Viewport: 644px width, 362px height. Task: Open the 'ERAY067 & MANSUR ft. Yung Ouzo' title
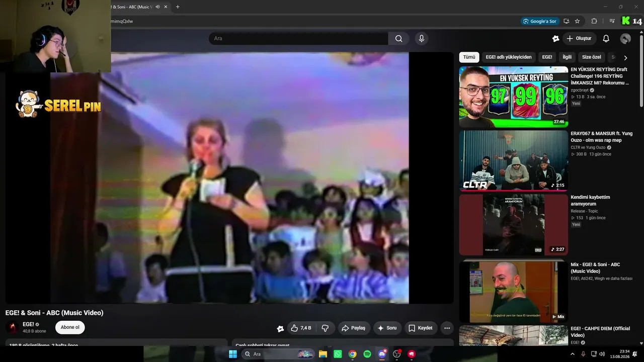pos(601,137)
